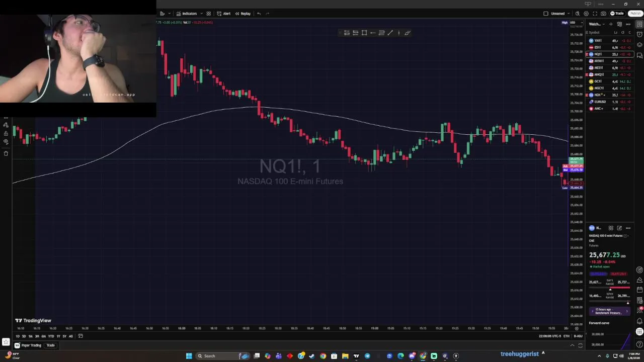644x362 pixels.
Task: Take a chart snapshot with camera icon
Action: (x=603, y=14)
